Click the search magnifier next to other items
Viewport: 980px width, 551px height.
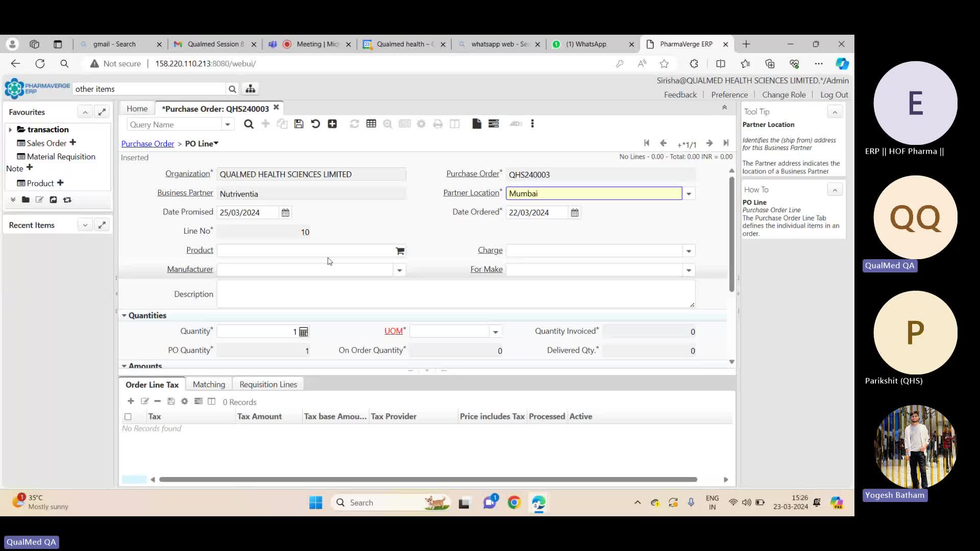pyautogui.click(x=232, y=89)
